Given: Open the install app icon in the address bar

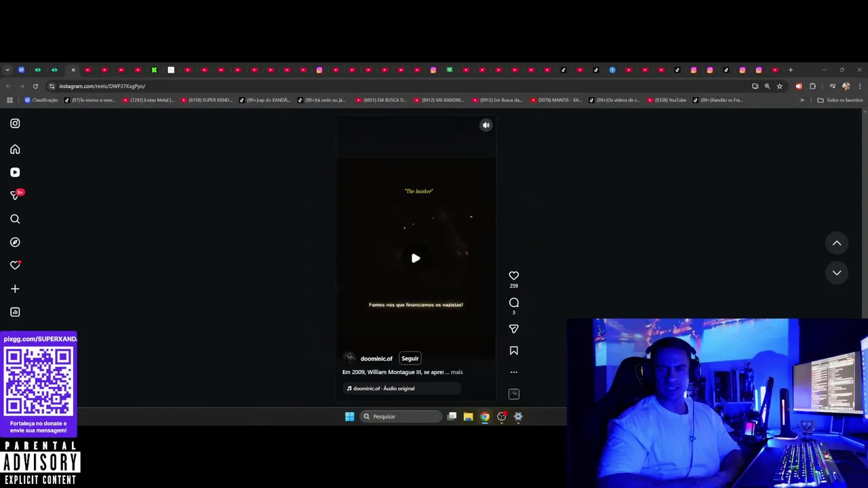Looking at the screenshot, I should point(755,86).
